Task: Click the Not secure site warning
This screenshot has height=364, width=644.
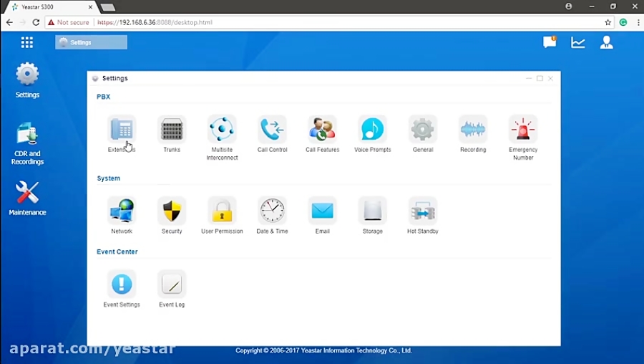Action: pos(68,22)
